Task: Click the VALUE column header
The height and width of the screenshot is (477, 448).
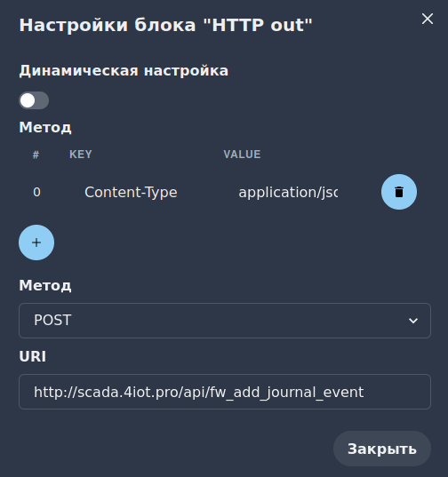Action: tap(242, 155)
